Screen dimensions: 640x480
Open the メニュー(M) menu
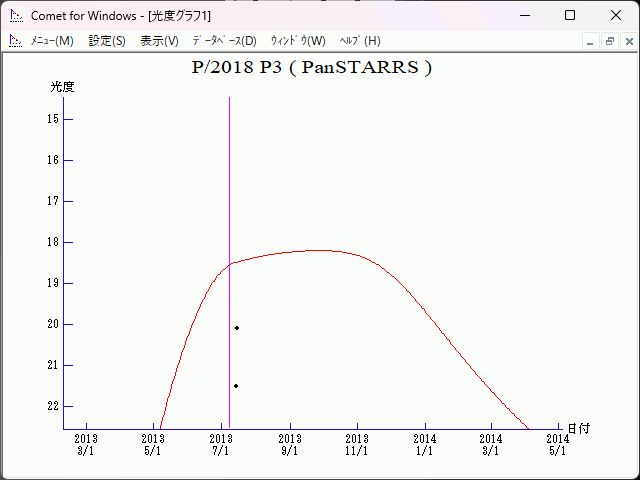[x=52, y=41]
